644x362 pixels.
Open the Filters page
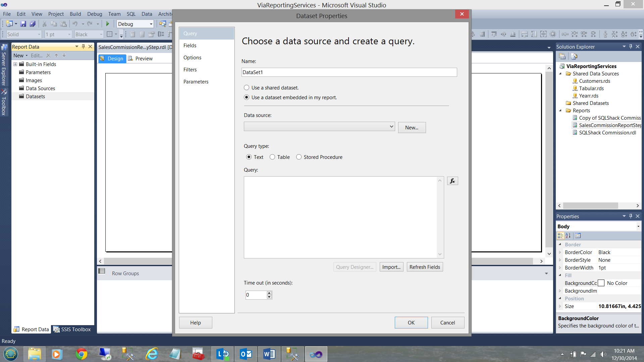click(x=190, y=70)
